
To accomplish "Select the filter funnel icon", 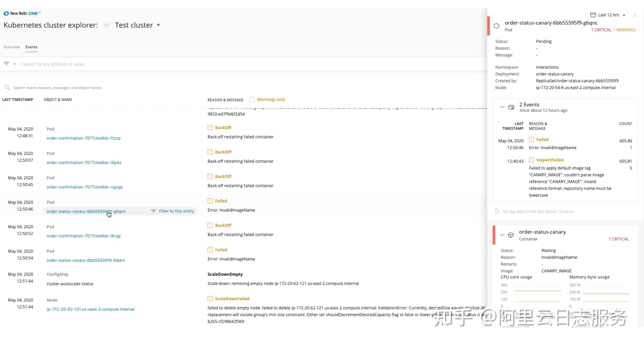I will coord(6,63).
